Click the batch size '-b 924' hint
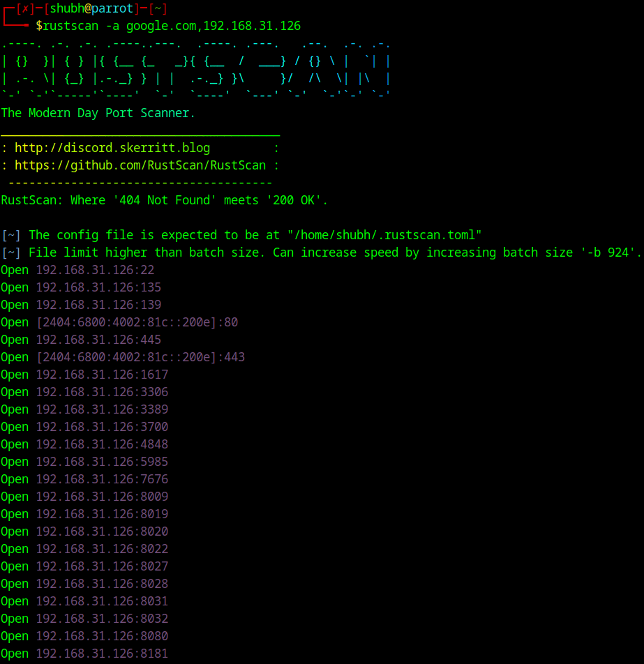 pyautogui.click(x=611, y=252)
